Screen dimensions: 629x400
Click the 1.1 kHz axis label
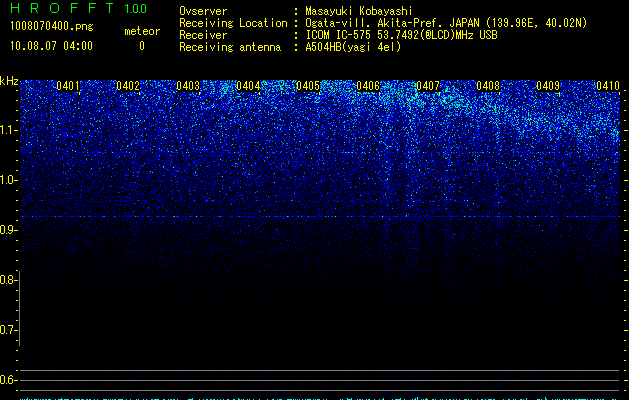click(8, 130)
